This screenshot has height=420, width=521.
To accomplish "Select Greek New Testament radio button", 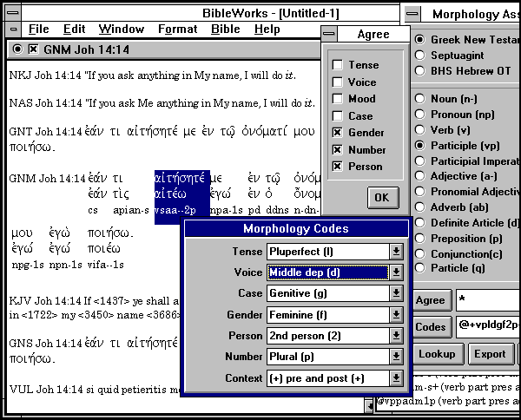I will pos(420,40).
